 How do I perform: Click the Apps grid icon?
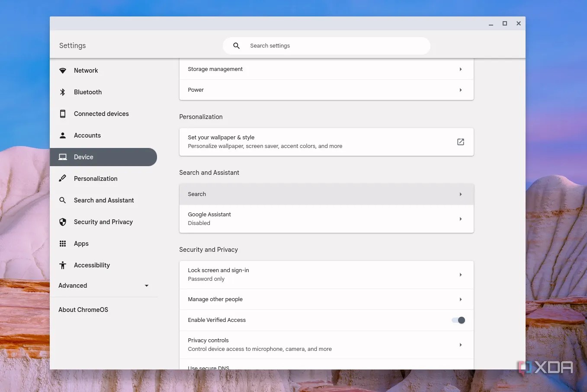(x=63, y=244)
